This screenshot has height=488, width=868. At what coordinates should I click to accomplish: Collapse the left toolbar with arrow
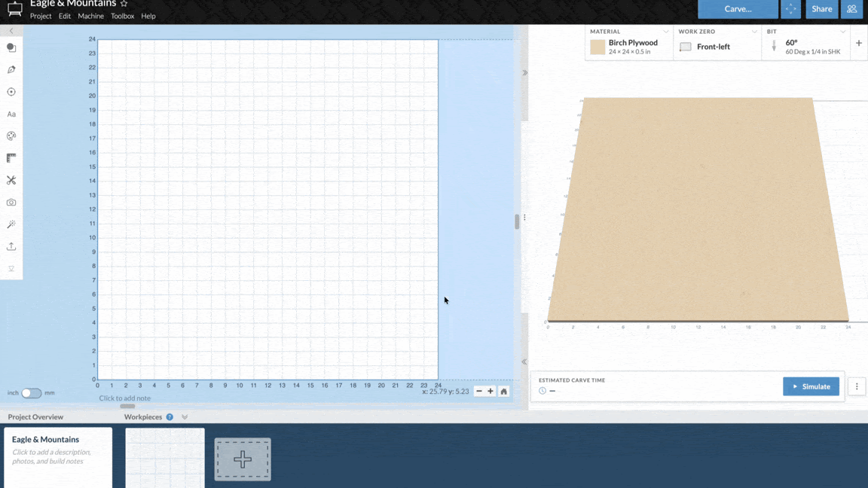coord(11,31)
